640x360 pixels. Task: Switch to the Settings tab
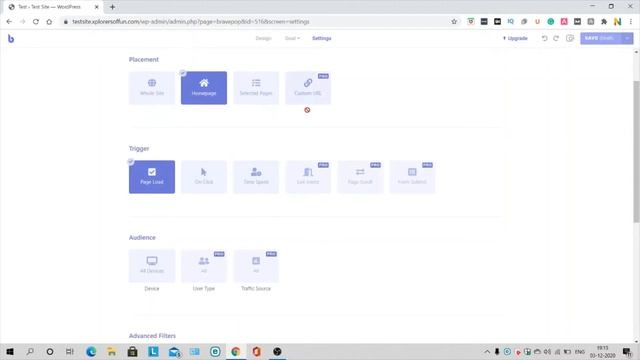[x=322, y=38]
